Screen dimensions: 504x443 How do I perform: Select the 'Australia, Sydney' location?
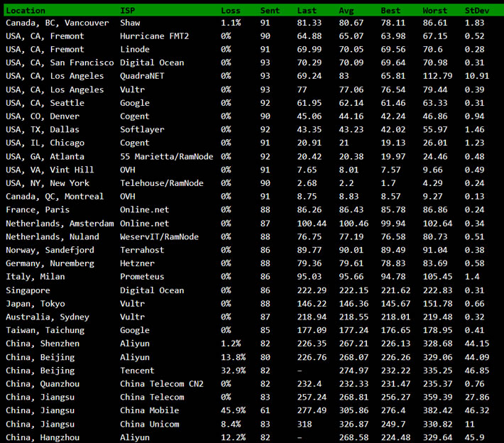(x=48, y=317)
